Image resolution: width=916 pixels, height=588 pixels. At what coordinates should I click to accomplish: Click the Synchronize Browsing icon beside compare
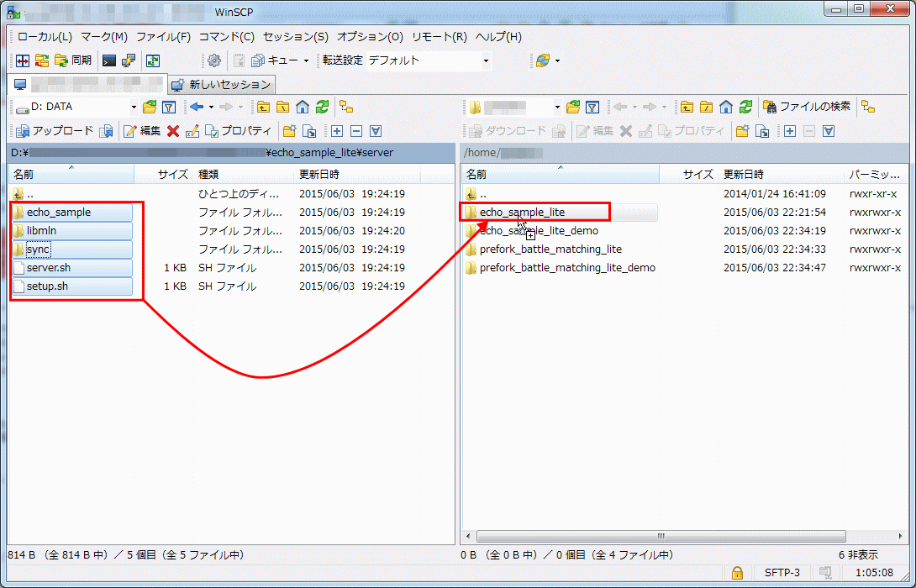coord(41,60)
